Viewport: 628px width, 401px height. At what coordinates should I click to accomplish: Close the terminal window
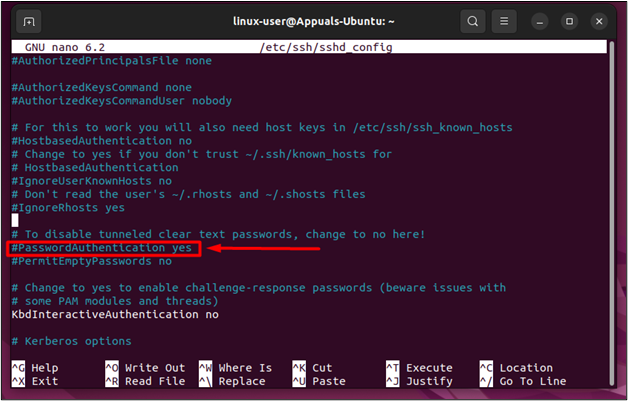pyautogui.click(x=598, y=21)
